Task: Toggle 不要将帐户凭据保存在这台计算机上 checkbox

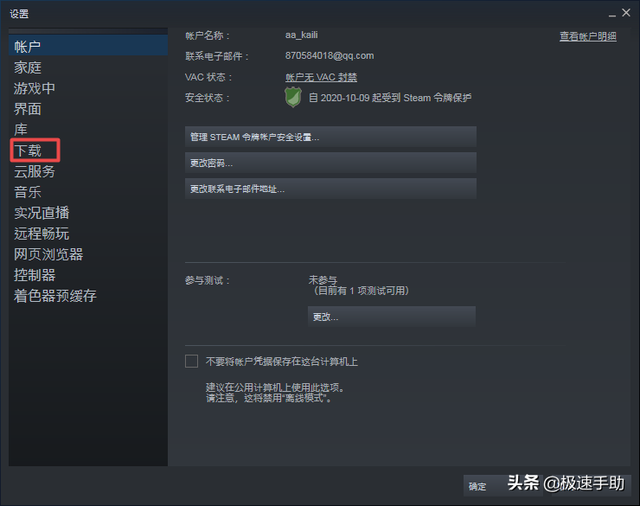Action: coord(191,361)
